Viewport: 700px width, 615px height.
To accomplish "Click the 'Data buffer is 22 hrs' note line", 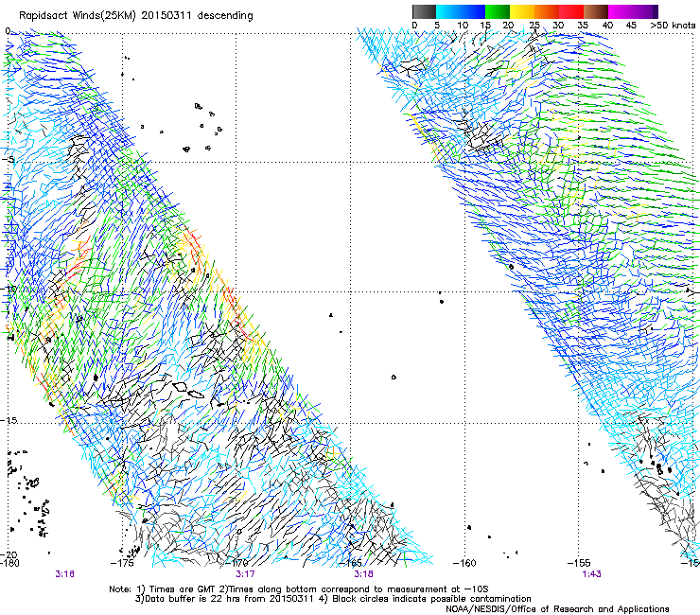I will point(333,599).
